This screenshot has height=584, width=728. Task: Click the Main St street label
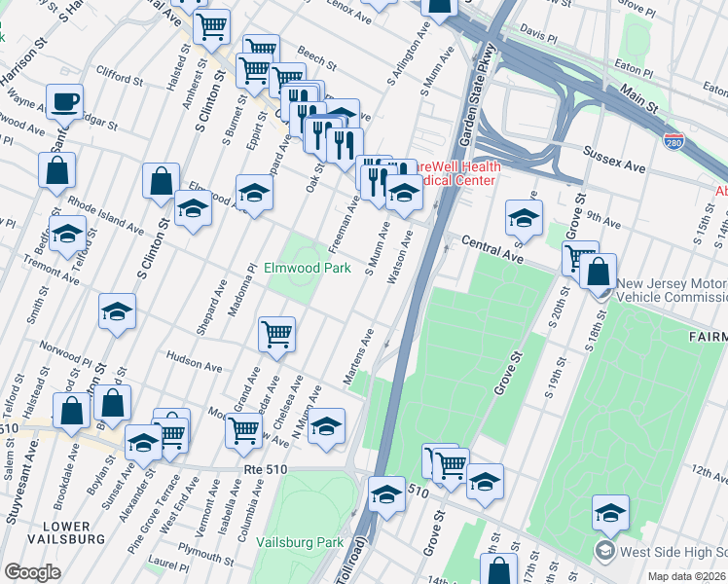coord(638,99)
